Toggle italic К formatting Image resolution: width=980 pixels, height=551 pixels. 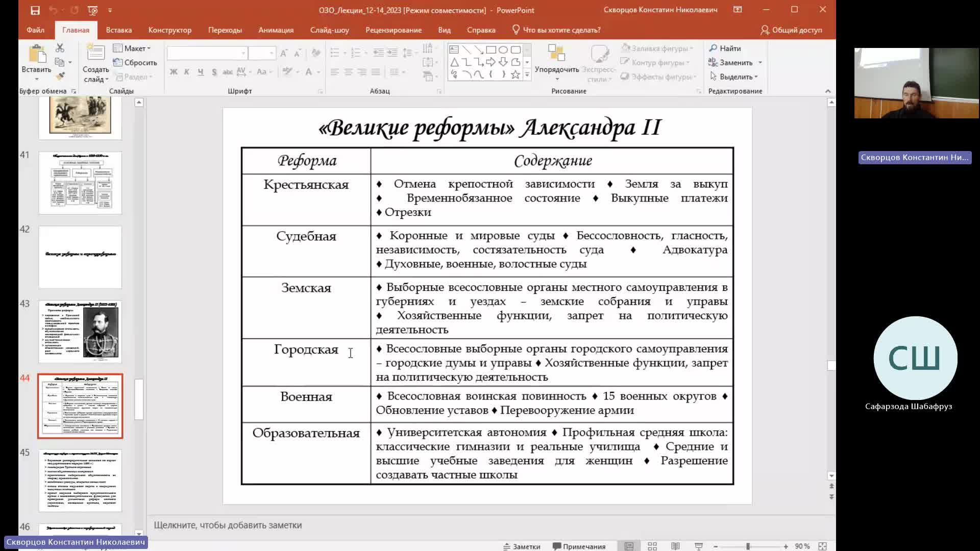(187, 72)
